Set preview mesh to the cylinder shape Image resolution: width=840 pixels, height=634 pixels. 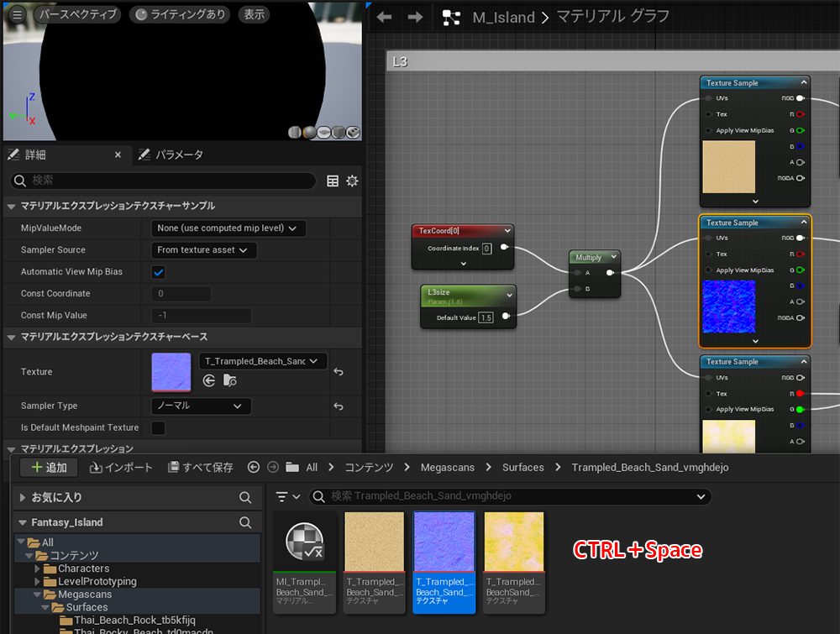pyautogui.click(x=295, y=132)
